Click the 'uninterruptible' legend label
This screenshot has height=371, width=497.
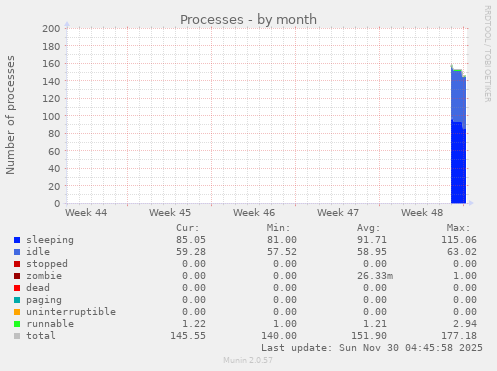click(x=71, y=312)
